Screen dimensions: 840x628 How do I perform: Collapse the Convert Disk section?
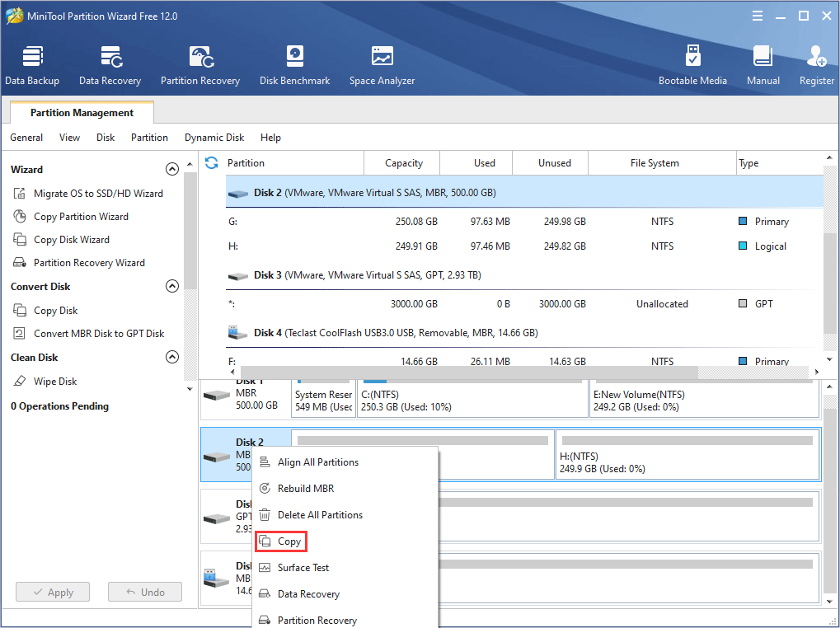tap(172, 286)
